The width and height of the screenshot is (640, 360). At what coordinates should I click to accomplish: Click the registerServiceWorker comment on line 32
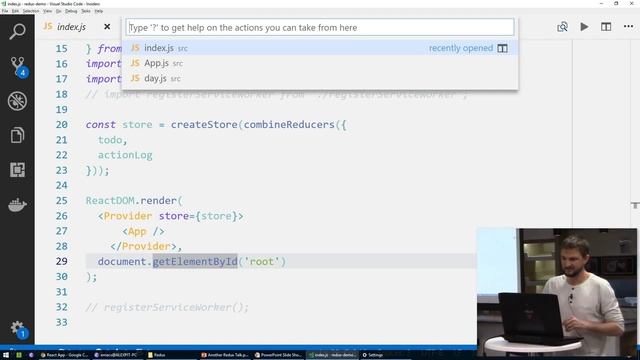tap(167, 307)
